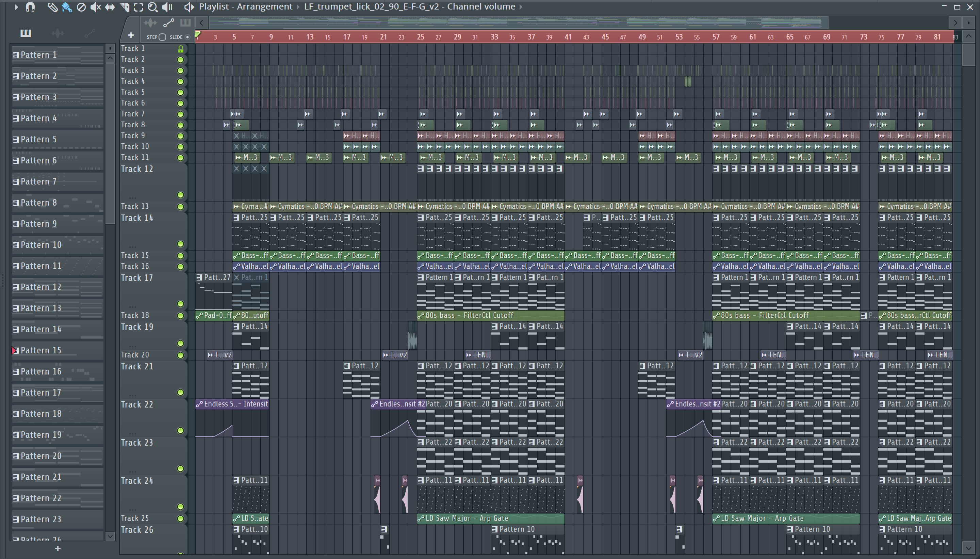Choose the Select tool
Screen dimensions: 980x559
pos(138,6)
